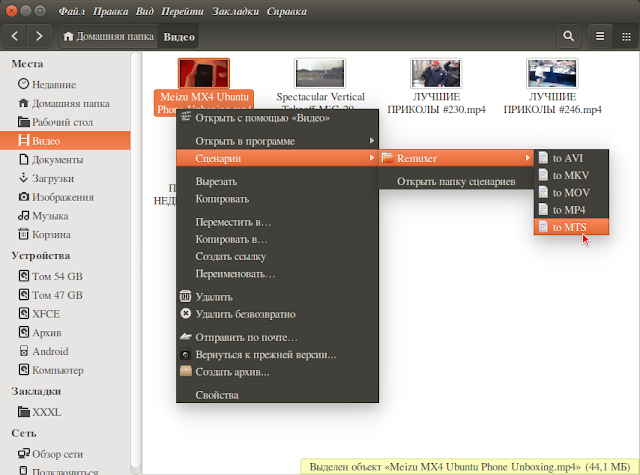Open the Закладки menu
Screen dimensions: 640x475
coord(235,11)
